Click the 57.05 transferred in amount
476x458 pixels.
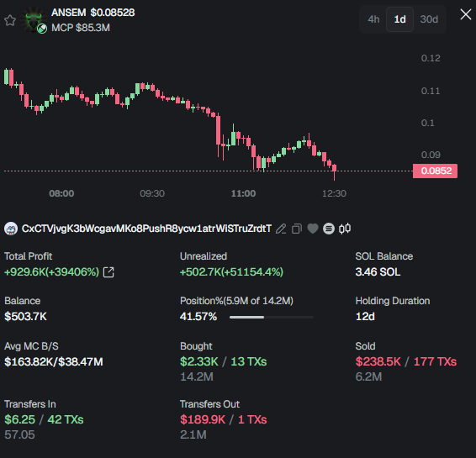point(19,435)
